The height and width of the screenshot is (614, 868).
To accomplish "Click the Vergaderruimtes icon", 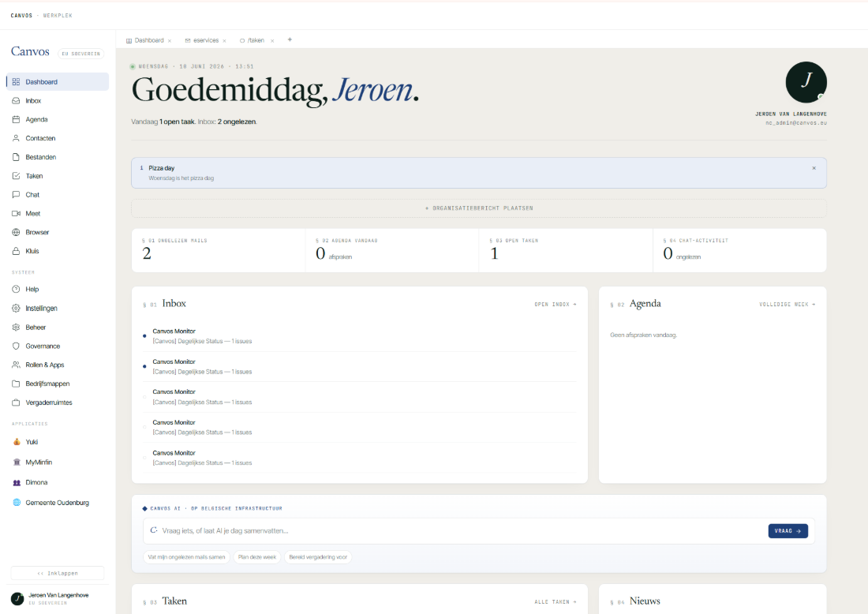I will point(16,402).
